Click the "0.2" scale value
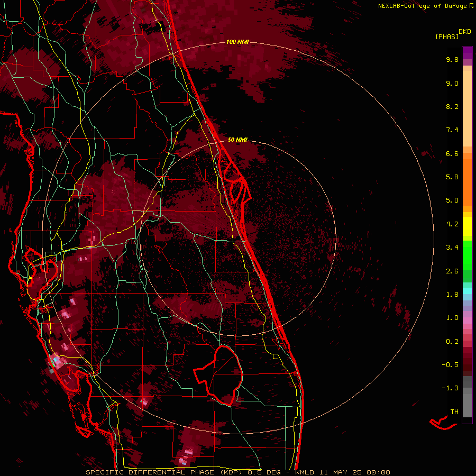This screenshot has width=476, height=476. click(452, 342)
